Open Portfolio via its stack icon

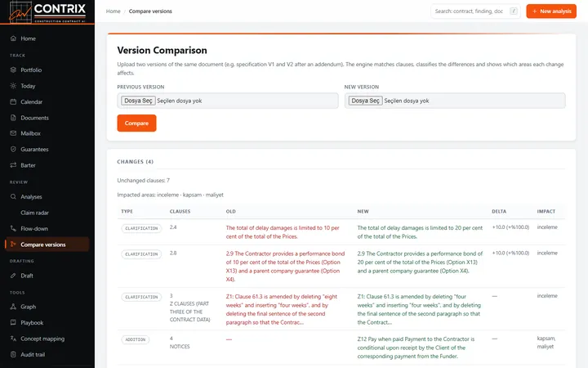pos(13,70)
